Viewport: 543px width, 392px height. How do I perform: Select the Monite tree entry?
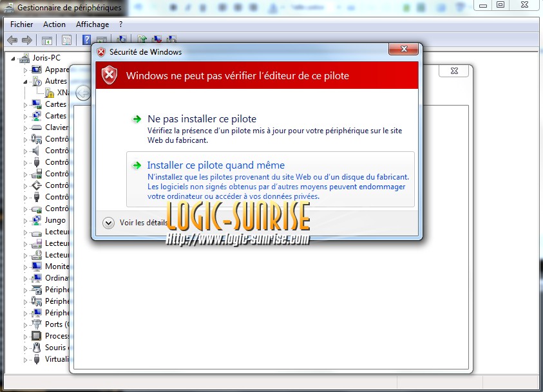tap(57, 266)
